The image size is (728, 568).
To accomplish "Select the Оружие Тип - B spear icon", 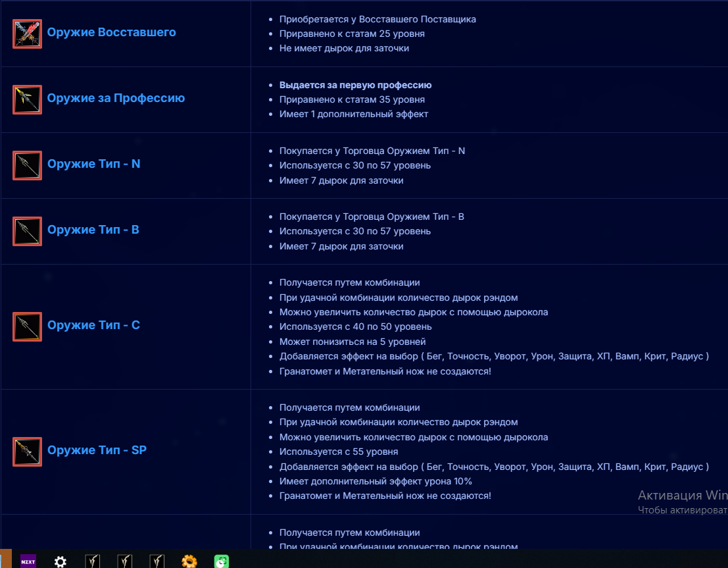I will [x=28, y=232].
